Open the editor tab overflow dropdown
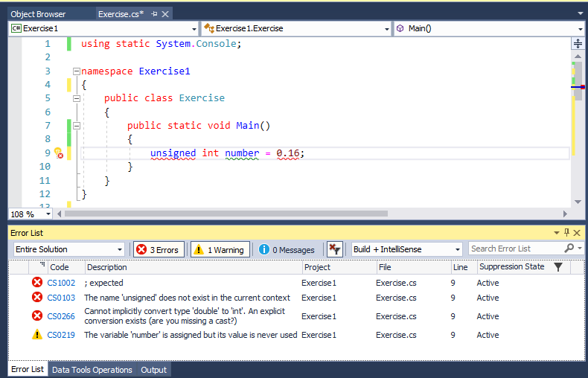 coord(580,13)
